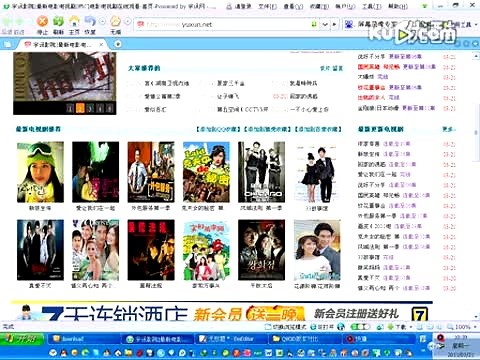Open dark poster with Korean text

pos(262,250)
